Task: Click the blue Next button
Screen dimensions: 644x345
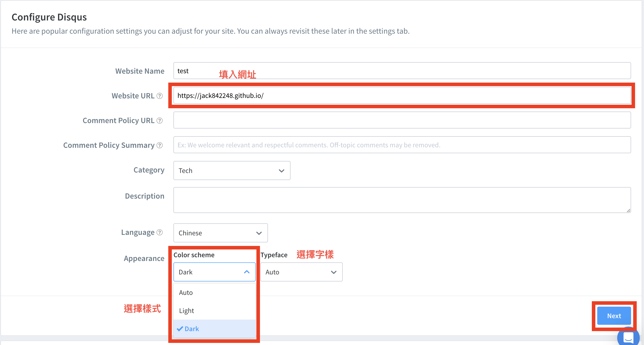Action: [x=614, y=316]
